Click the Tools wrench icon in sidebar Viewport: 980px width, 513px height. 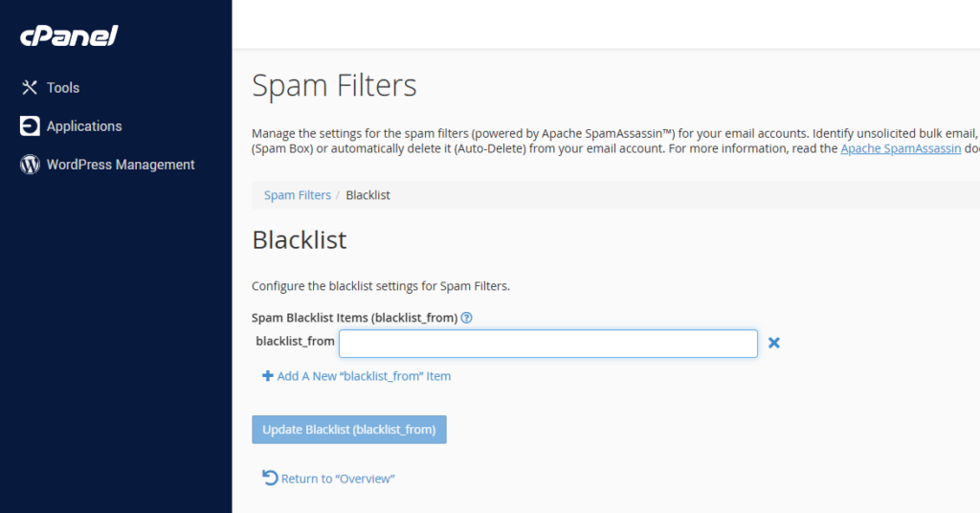pos(30,87)
